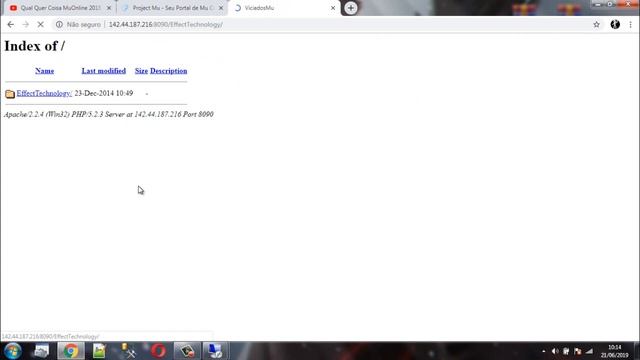
Task: Click the address bar URL field
Action: tap(327, 24)
